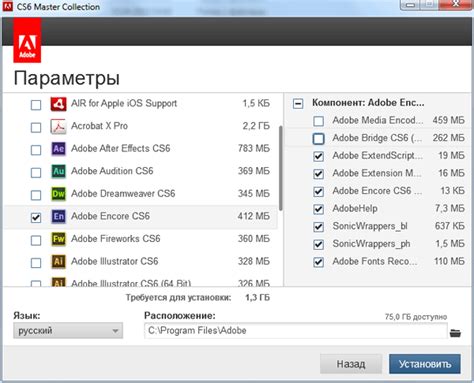Check the Adobe Bridge CS6 component

[318, 139]
